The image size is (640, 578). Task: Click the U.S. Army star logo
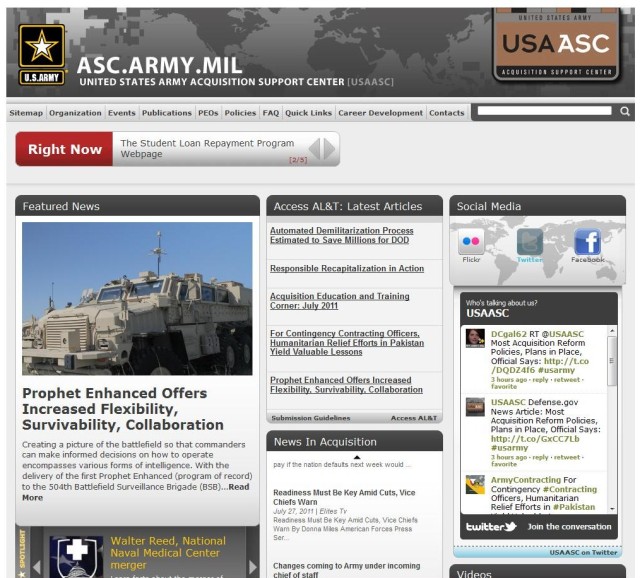pos(42,54)
